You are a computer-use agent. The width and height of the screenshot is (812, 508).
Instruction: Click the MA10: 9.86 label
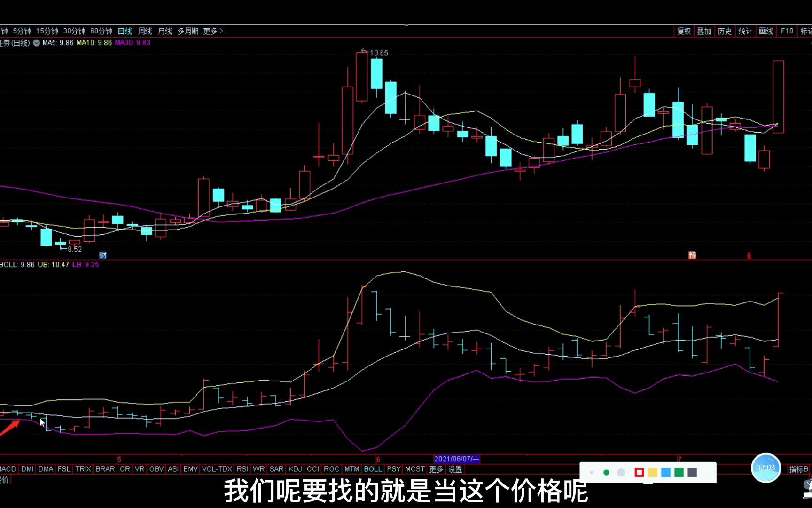[94, 43]
